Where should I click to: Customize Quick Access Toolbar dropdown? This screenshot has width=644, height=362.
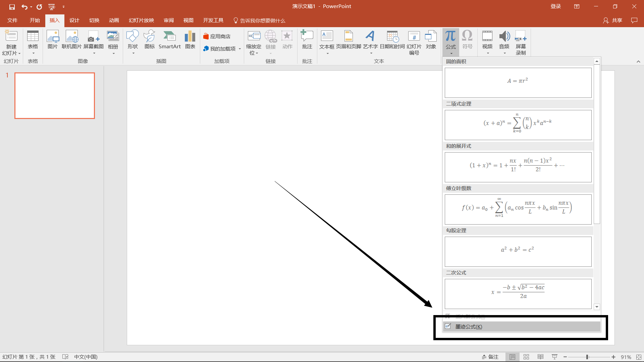pyautogui.click(x=63, y=7)
